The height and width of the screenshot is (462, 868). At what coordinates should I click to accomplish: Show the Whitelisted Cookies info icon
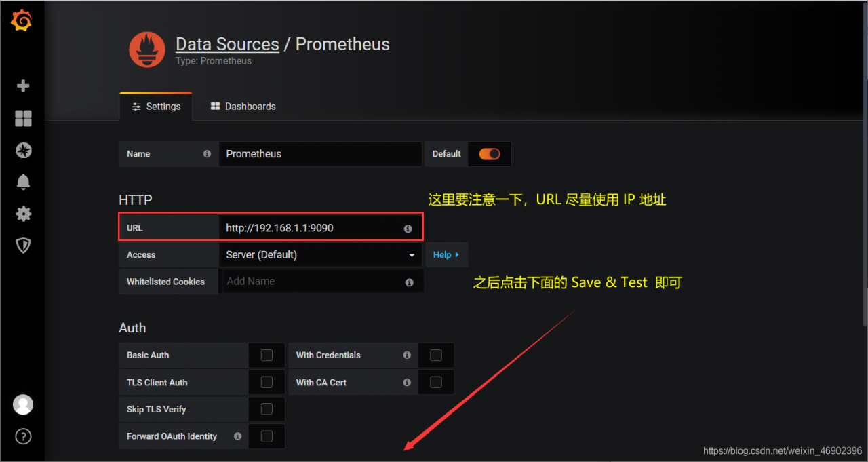pyautogui.click(x=409, y=282)
